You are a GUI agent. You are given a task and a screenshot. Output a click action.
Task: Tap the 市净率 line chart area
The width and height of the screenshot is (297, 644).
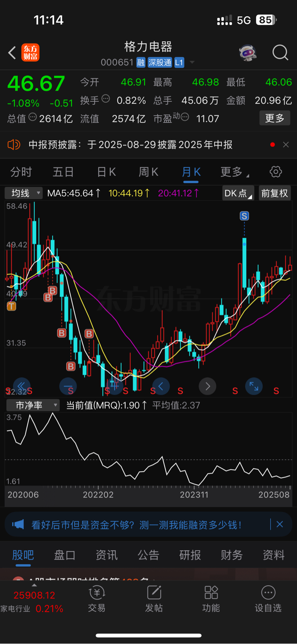148,449
